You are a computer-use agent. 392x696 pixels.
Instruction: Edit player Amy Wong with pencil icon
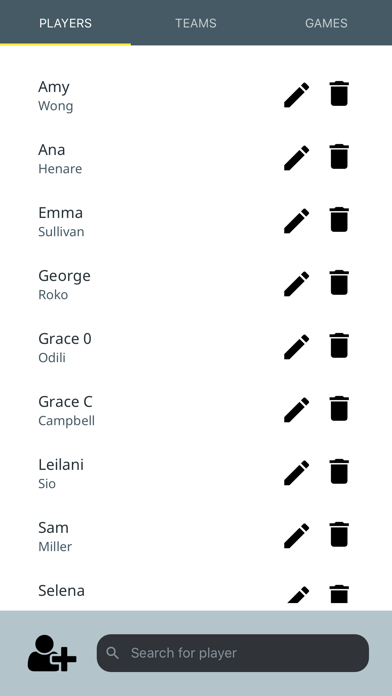297,95
